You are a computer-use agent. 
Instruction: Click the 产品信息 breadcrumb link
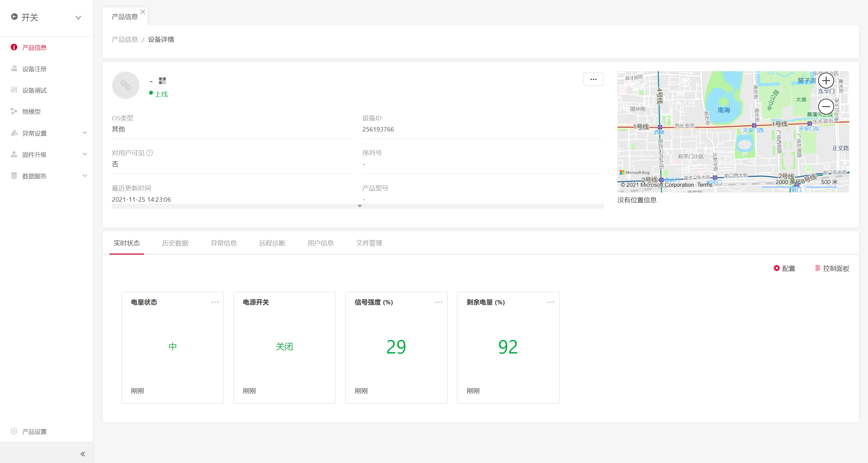(125, 39)
